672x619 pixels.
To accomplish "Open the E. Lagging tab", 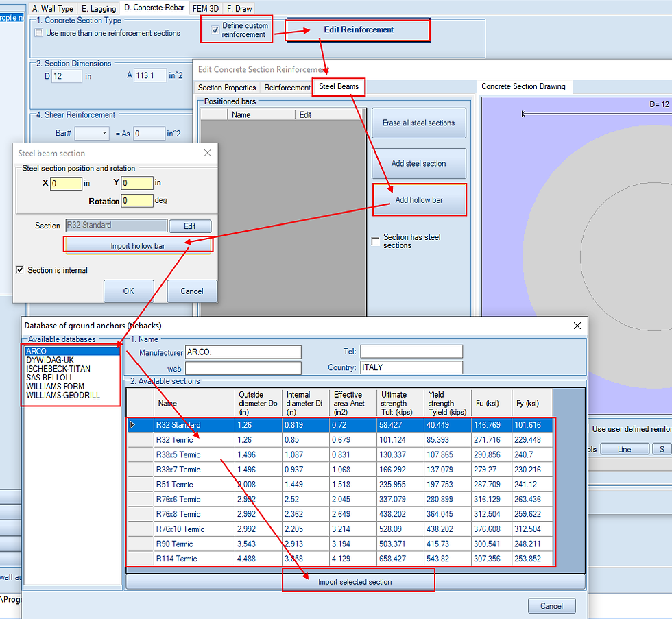I will 99,8.
